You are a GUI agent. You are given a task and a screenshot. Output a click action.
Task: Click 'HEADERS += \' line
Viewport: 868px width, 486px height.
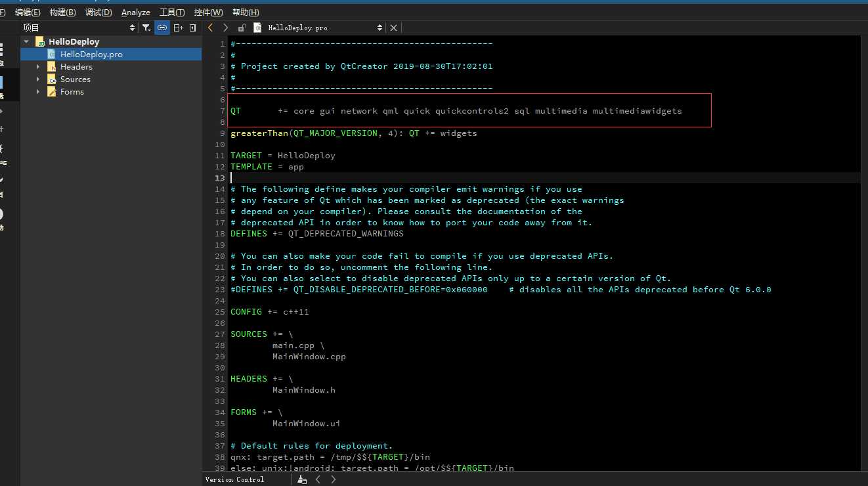(262, 379)
